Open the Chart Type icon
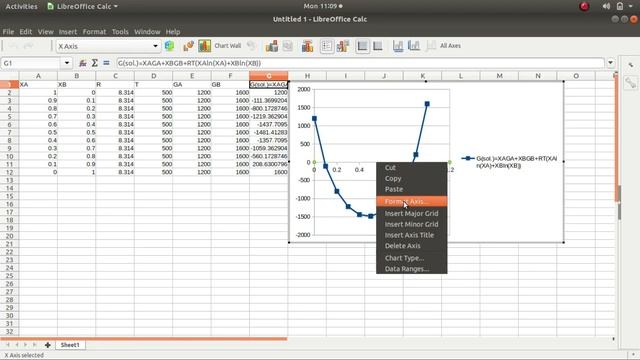Screen dimensions: 640x360 (188, 46)
